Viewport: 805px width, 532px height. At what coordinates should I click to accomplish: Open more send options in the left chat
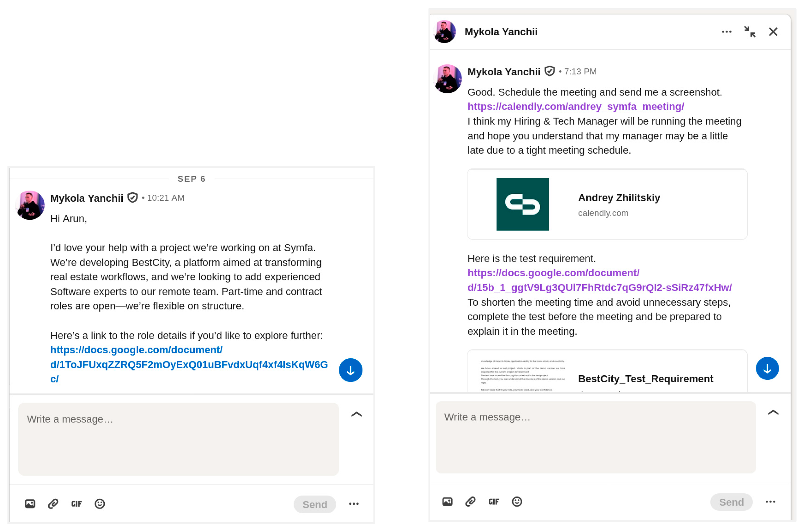353,504
